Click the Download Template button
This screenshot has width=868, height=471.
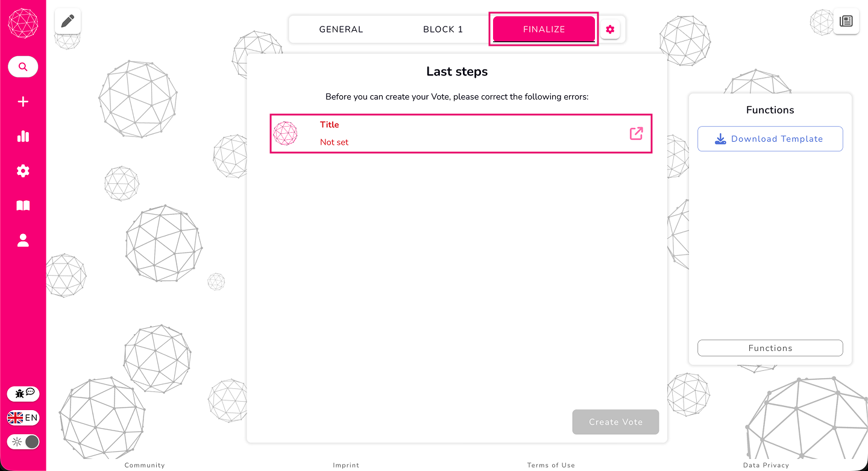tap(770, 139)
